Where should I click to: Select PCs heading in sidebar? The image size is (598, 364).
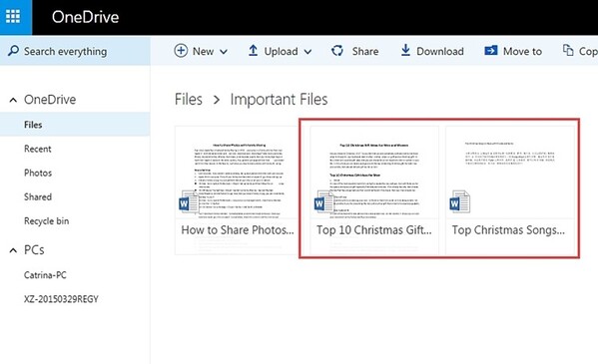[34, 250]
